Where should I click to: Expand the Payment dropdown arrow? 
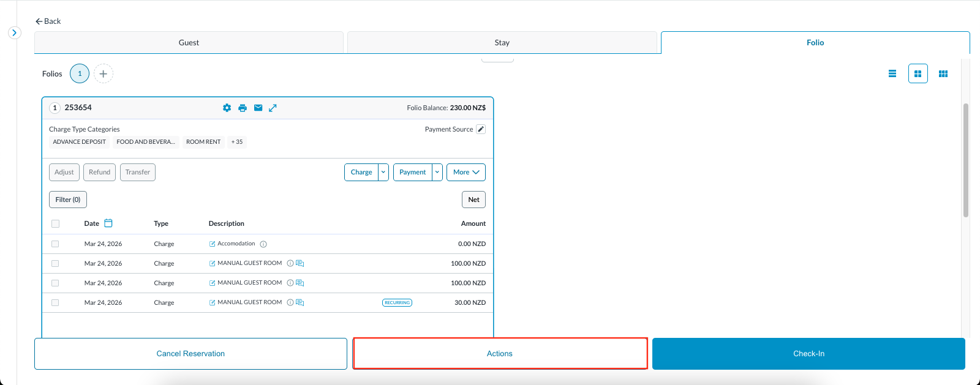pyautogui.click(x=437, y=172)
